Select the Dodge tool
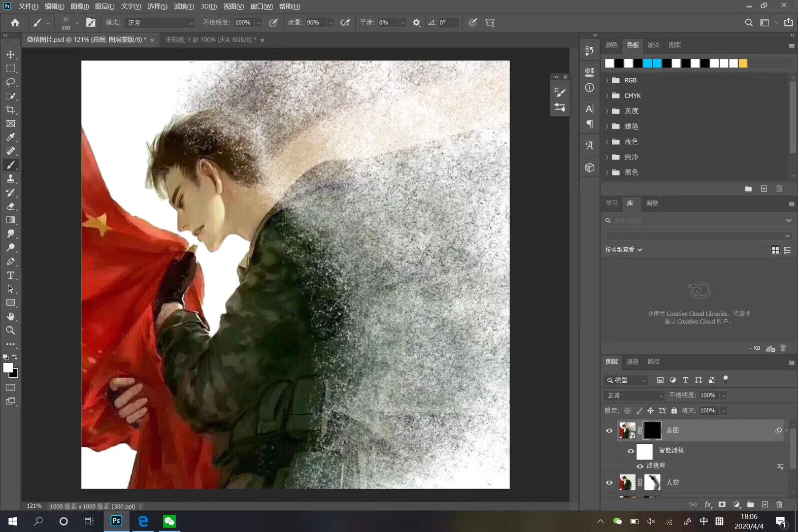 click(10, 248)
